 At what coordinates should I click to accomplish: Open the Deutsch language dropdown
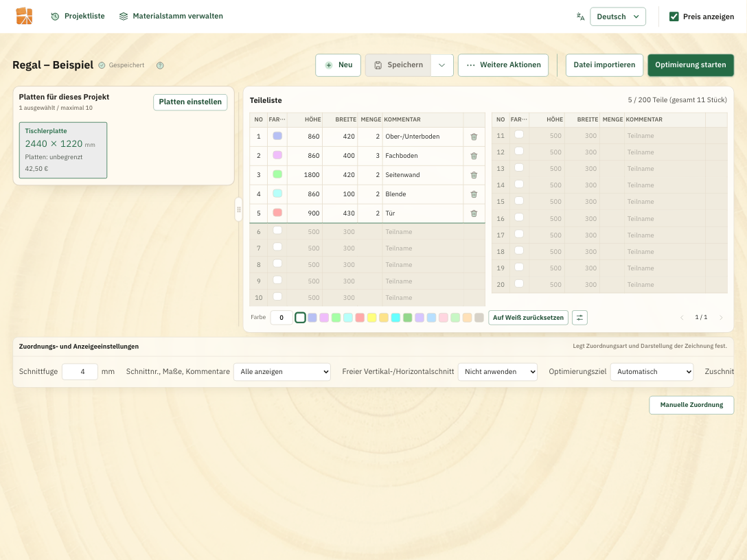coord(618,16)
